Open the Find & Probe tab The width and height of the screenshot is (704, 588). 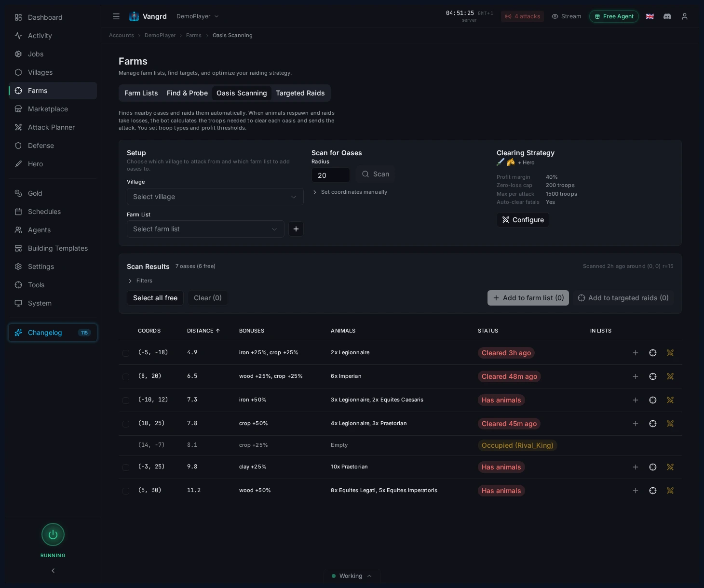187,93
